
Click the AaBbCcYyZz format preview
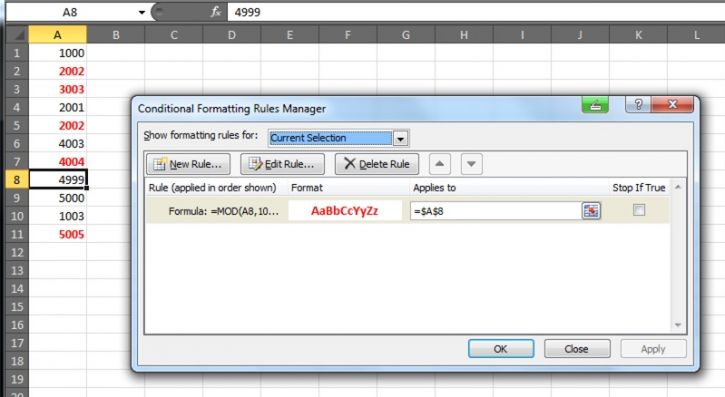(x=345, y=211)
